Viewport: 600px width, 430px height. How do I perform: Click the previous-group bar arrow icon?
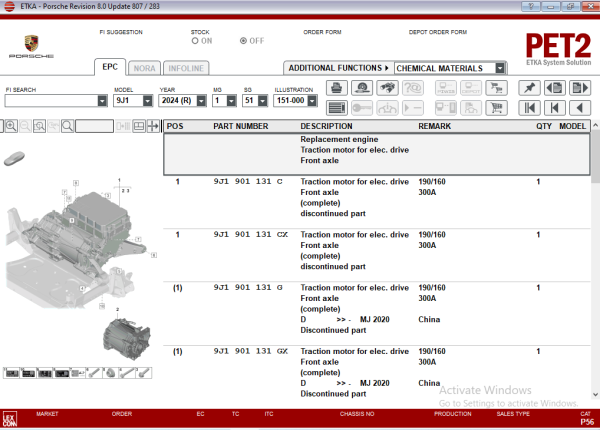tap(554, 108)
